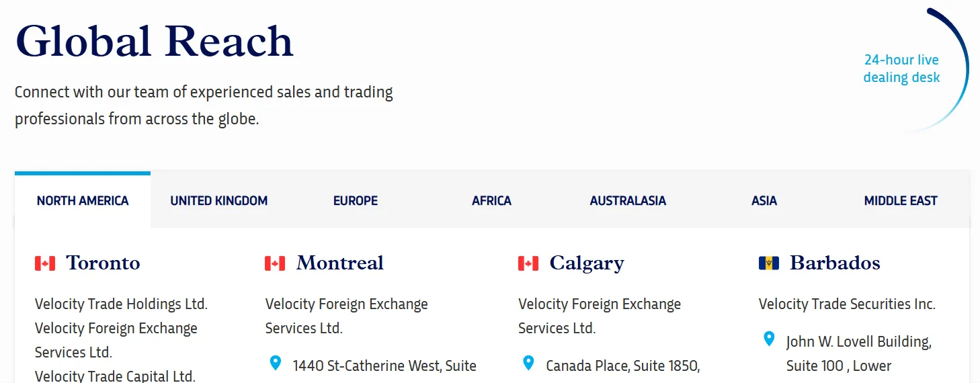Click the Barbados flag icon
980x383 pixels.
coord(769,263)
